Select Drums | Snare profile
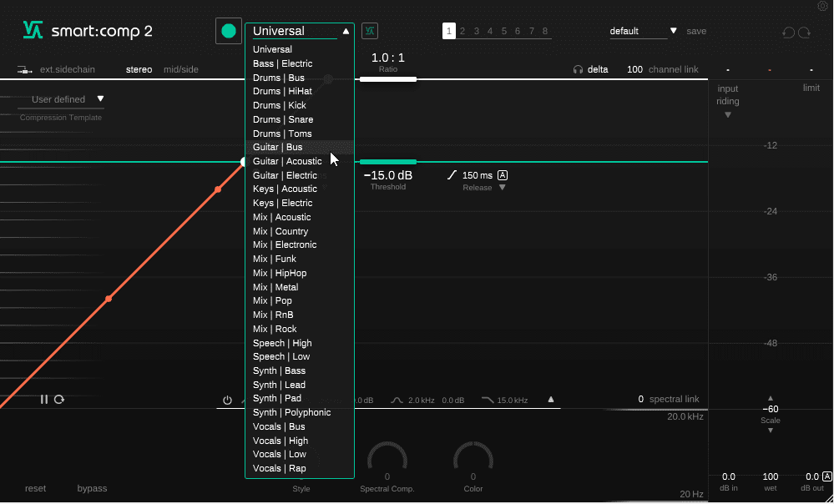 pyautogui.click(x=283, y=119)
